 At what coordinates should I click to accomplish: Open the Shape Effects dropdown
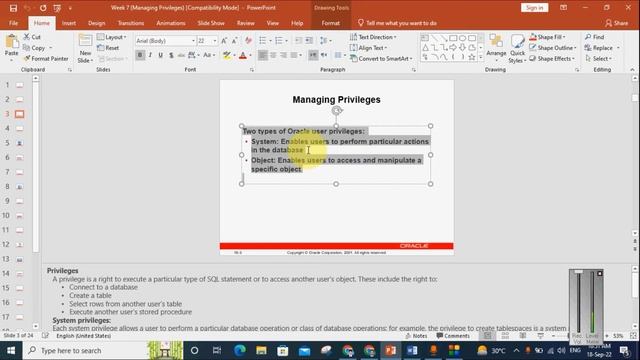coord(552,59)
